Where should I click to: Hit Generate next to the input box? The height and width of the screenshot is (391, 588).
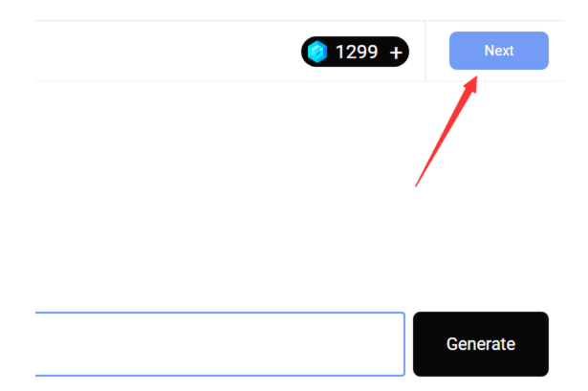[x=480, y=344]
